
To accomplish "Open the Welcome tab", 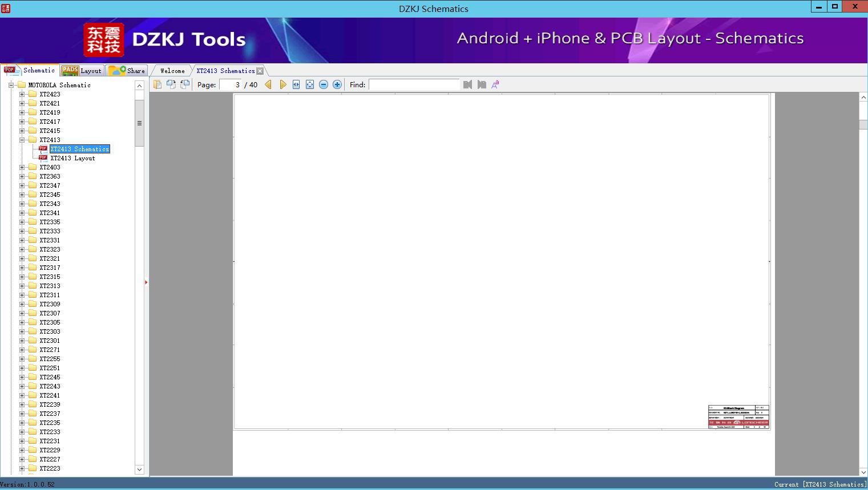I will click(x=172, y=71).
